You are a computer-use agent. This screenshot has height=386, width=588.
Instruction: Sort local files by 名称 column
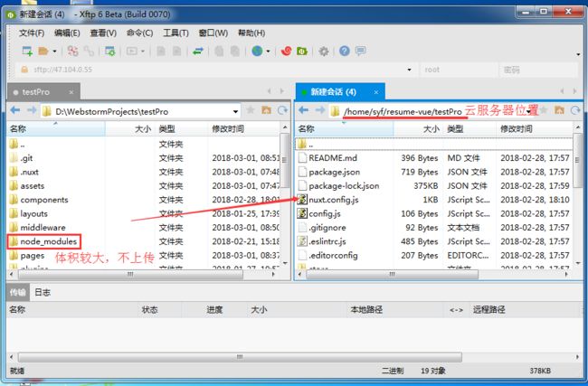[56, 129]
